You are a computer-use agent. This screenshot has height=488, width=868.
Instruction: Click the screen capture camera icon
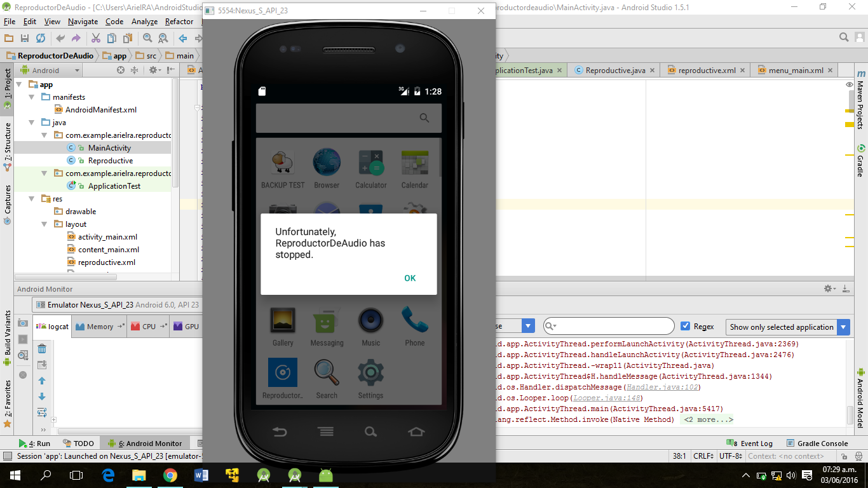(x=23, y=323)
